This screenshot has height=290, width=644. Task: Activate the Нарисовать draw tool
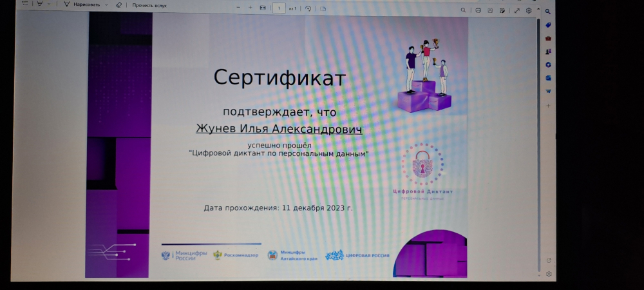[x=81, y=5]
